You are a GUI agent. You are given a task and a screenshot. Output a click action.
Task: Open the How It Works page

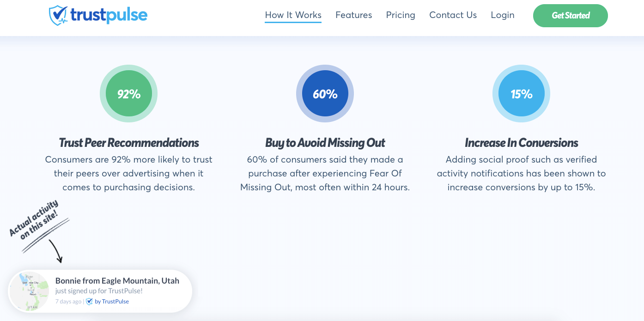pos(293,15)
